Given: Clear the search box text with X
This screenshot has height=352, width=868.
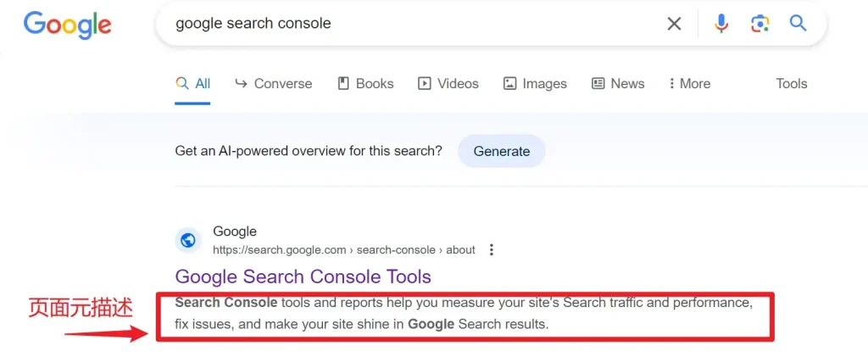Looking at the screenshot, I should point(674,23).
